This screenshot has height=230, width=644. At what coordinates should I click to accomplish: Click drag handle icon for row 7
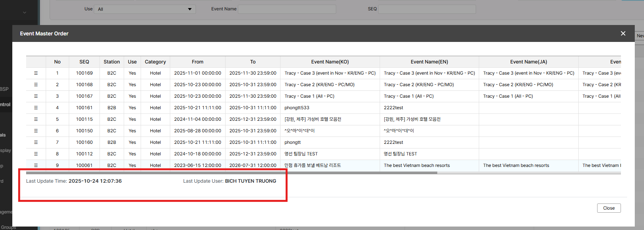(36, 142)
